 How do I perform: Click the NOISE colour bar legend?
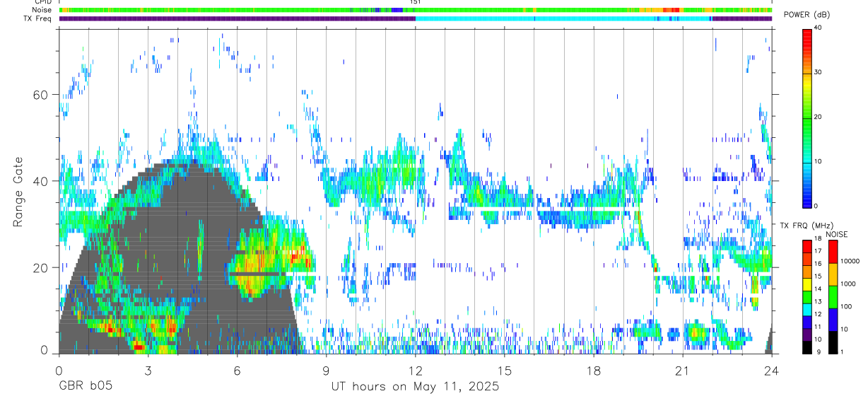(833, 297)
